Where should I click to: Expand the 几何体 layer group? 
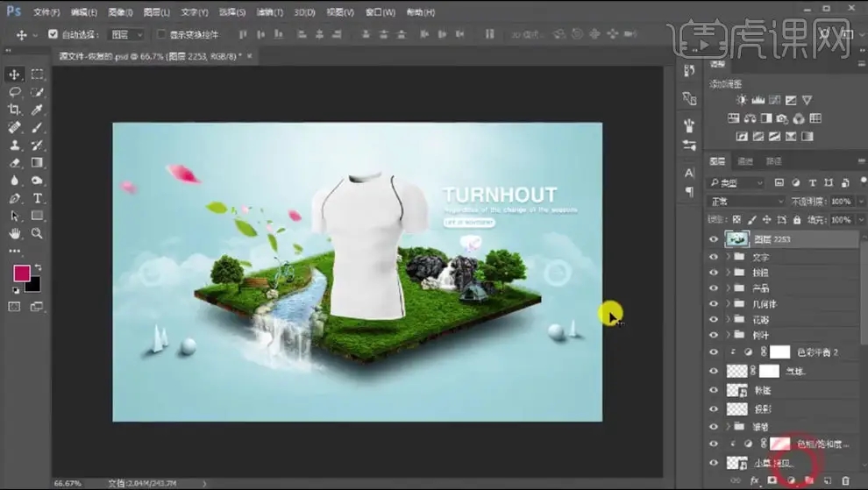tap(728, 303)
